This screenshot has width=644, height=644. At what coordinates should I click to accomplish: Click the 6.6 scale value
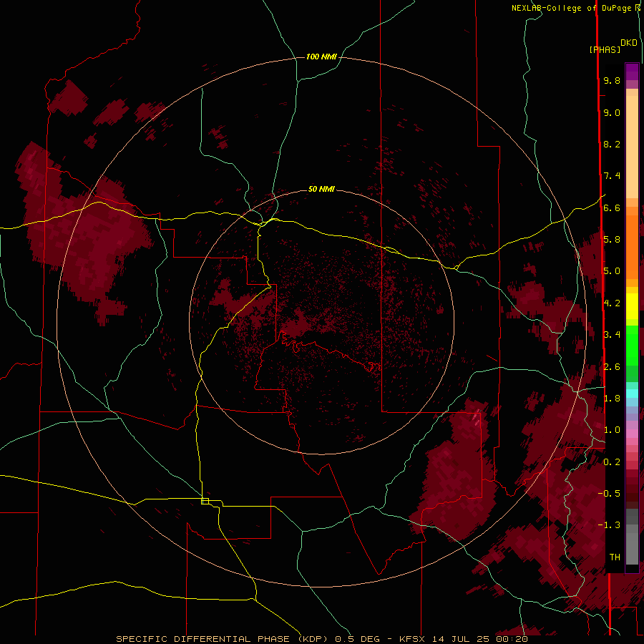[x=612, y=208]
